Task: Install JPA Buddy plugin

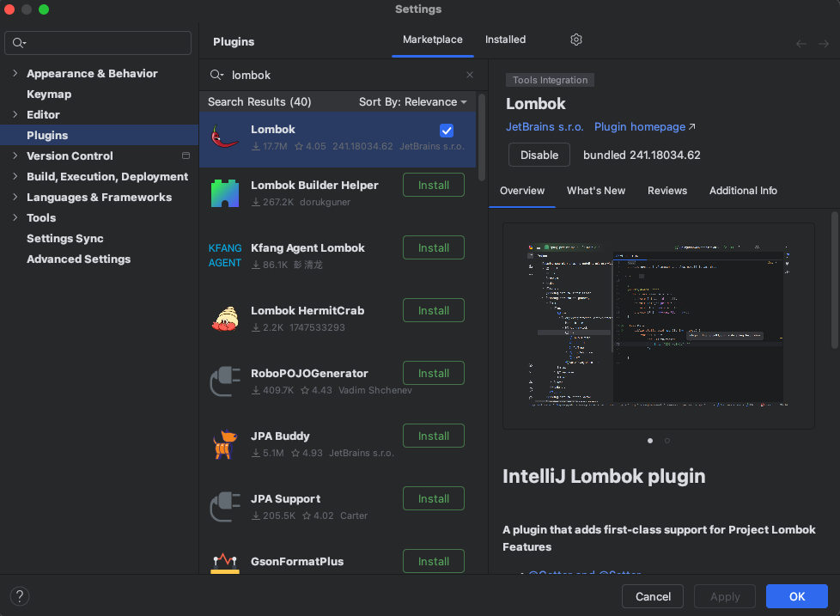Action: pyautogui.click(x=434, y=436)
